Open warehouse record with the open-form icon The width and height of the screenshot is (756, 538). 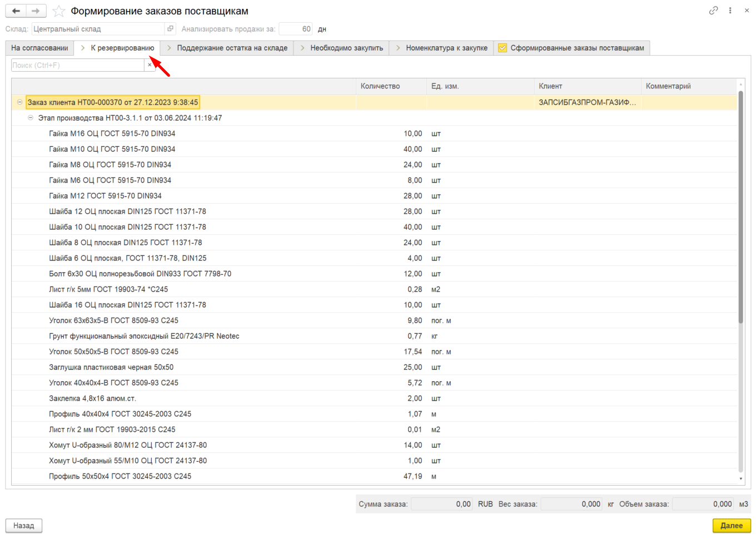(x=171, y=29)
